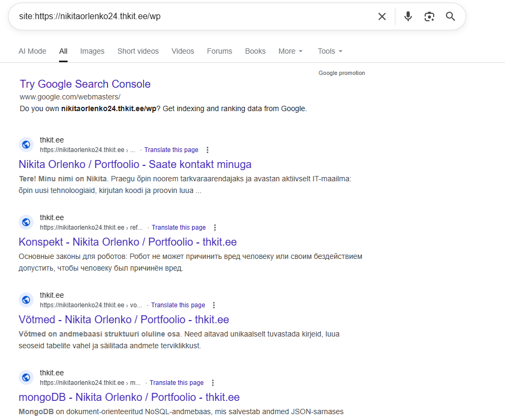Image resolution: width=505 pixels, height=420 pixels.
Task: Open Try Google Search Console link
Action: pyautogui.click(x=85, y=84)
